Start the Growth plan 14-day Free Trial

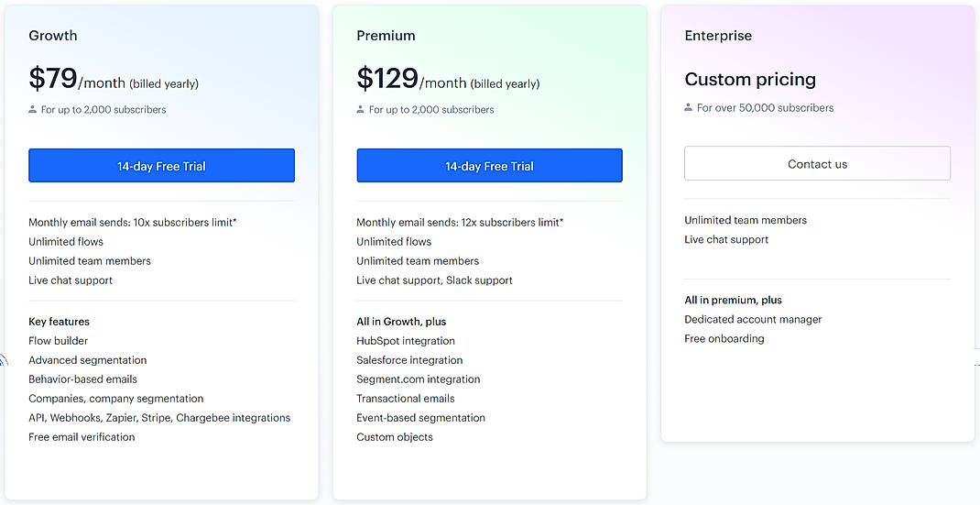(161, 166)
